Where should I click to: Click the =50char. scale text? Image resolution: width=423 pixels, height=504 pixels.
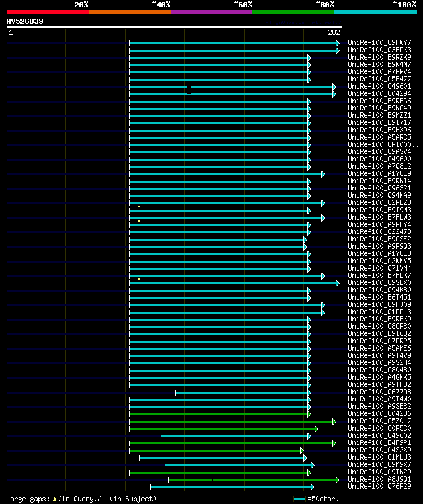point(323,499)
